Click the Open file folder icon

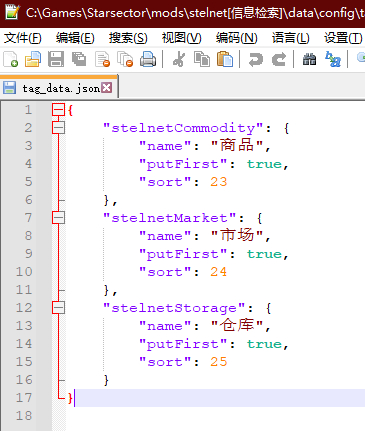tap(33, 59)
